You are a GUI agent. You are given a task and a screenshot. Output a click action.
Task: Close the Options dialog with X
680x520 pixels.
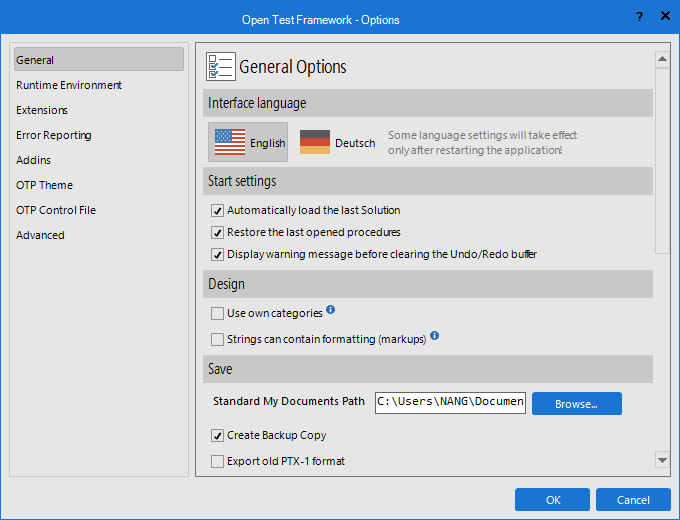click(x=665, y=16)
